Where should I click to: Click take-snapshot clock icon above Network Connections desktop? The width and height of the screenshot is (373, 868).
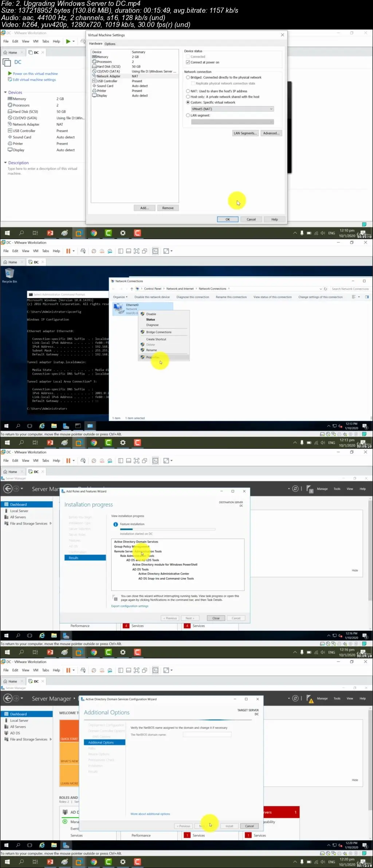(x=94, y=251)
